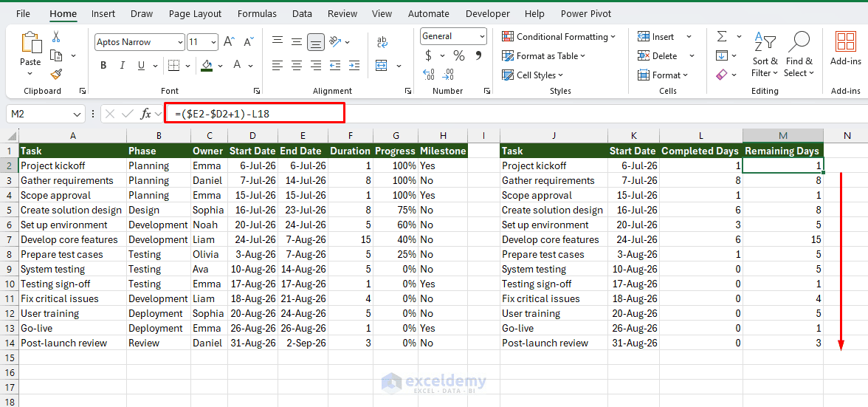This screenshot has height=407, width=868.
Task: Select Top Align icon
Action: (x=278, y=41)
